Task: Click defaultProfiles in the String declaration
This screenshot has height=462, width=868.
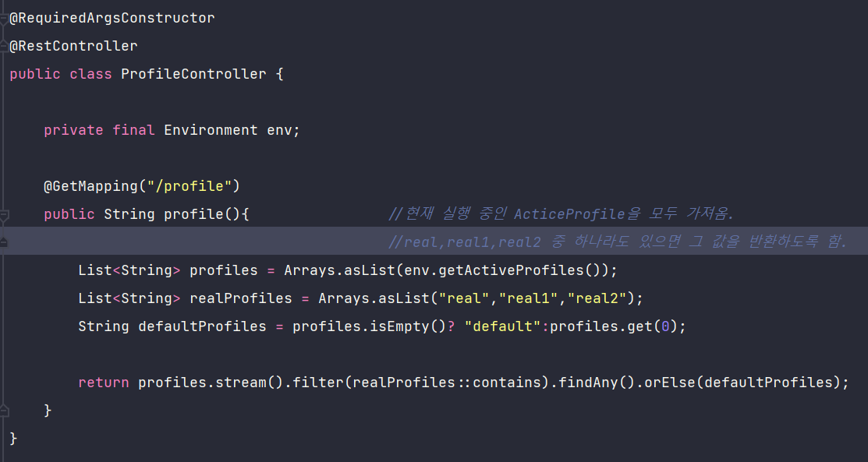Action: [x=202, y=326]
